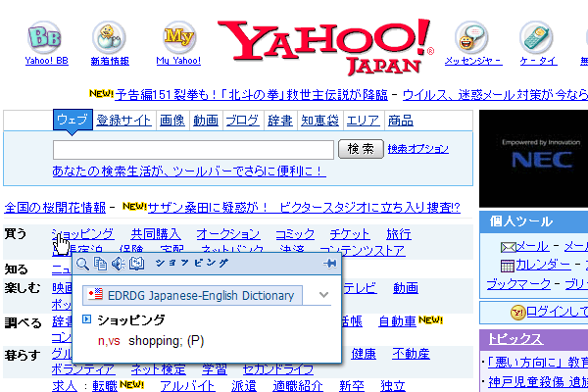
Task: Open the 共同購入 link
Action: coord(156,234)
